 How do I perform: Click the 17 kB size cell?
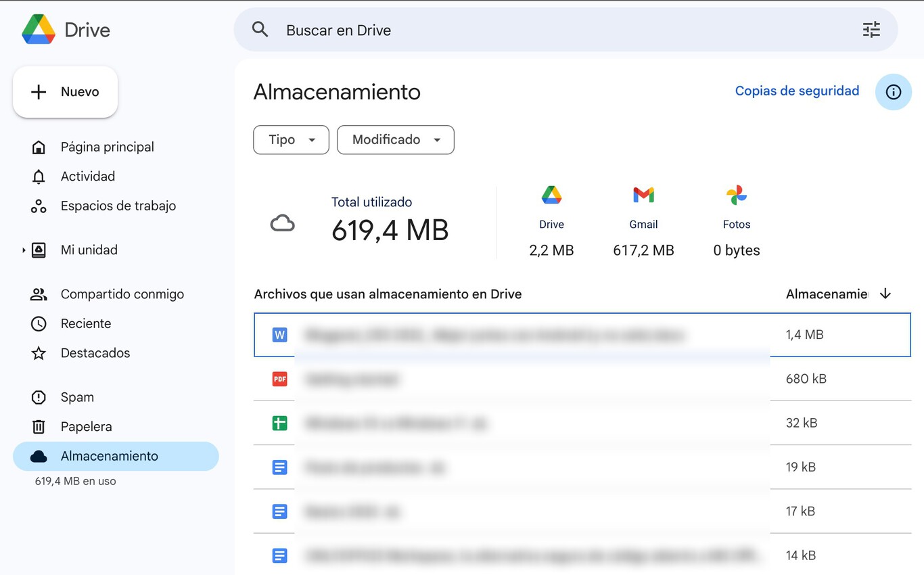[800, 511]
